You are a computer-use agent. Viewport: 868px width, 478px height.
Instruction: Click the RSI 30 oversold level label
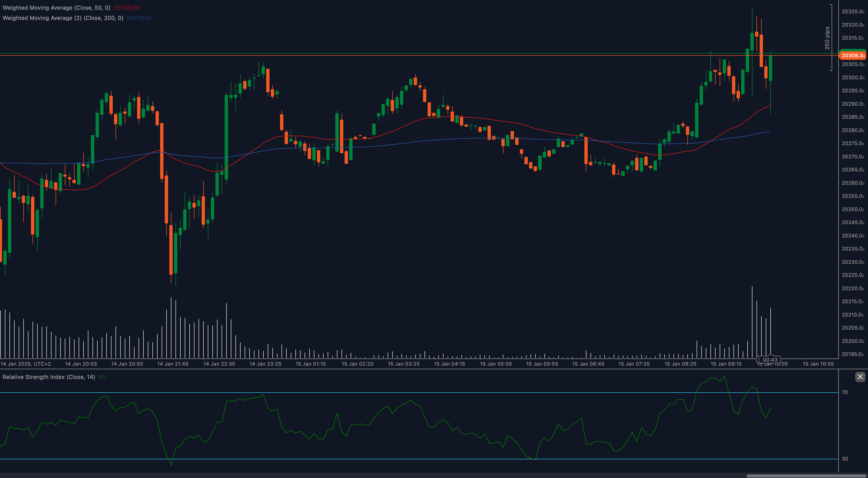(844, 459)
